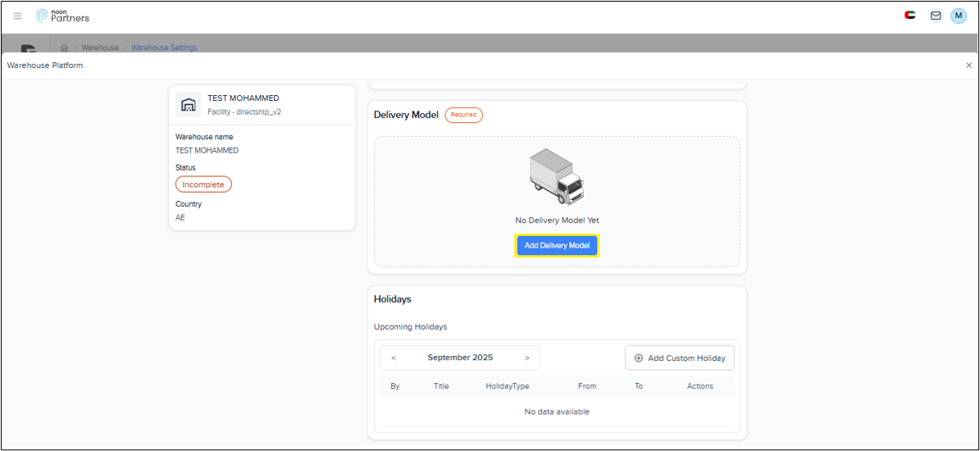980x451 pixels.
Task: Click the Add Delivery Model button
Action: coord(557,245)
